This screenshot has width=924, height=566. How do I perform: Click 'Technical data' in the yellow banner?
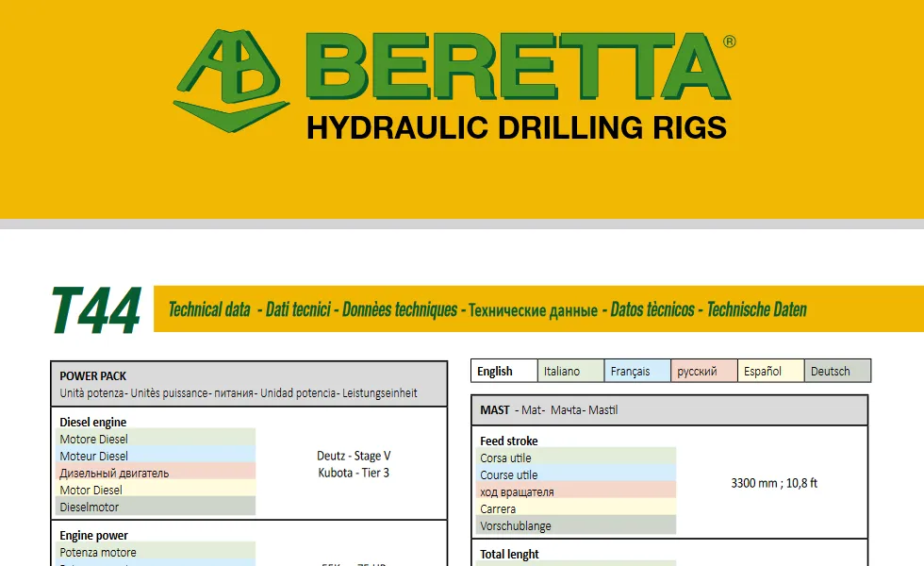point(209,309)
